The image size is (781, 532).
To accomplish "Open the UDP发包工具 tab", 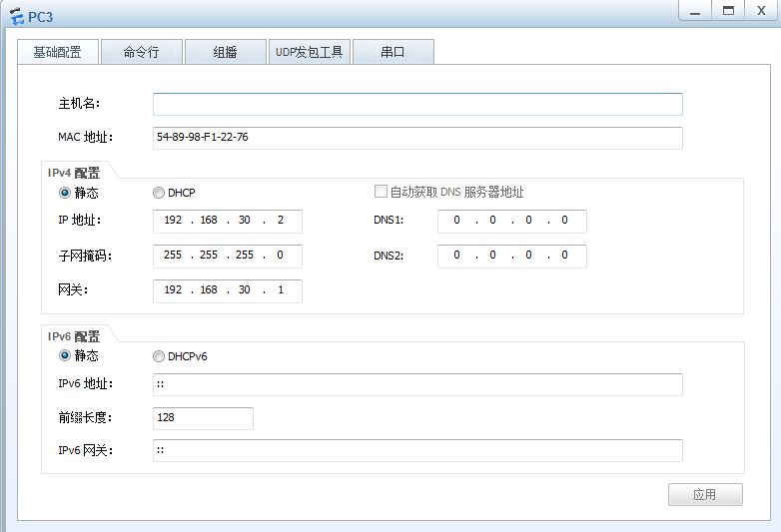I will pyautogui.click(x=310, y=52).
